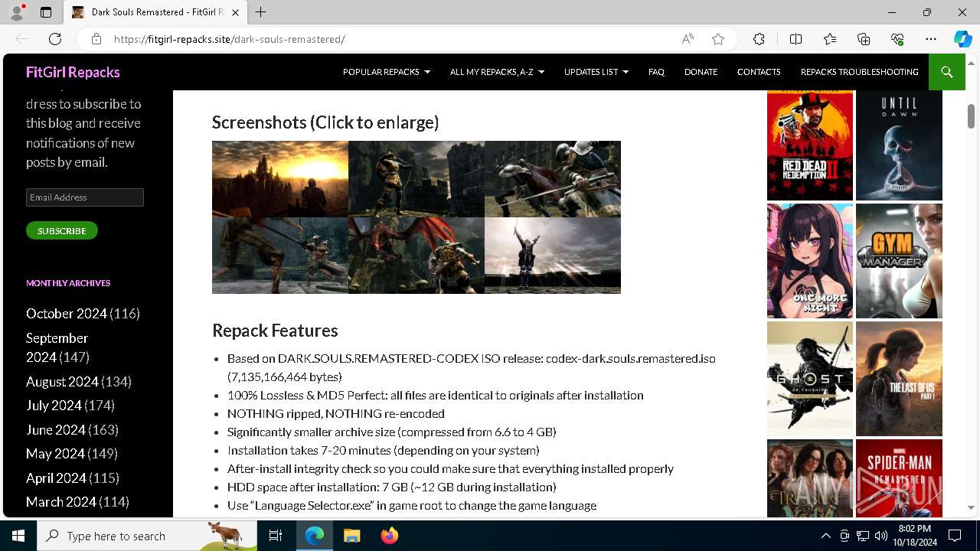Reload the page with refresh icon
The image size is (980, 551).
55,39
